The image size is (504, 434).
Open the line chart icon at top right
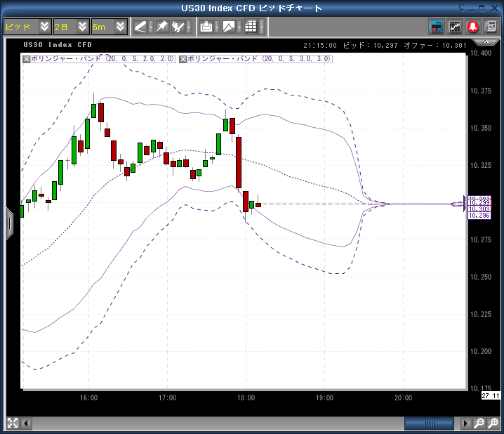click(455, 27)
